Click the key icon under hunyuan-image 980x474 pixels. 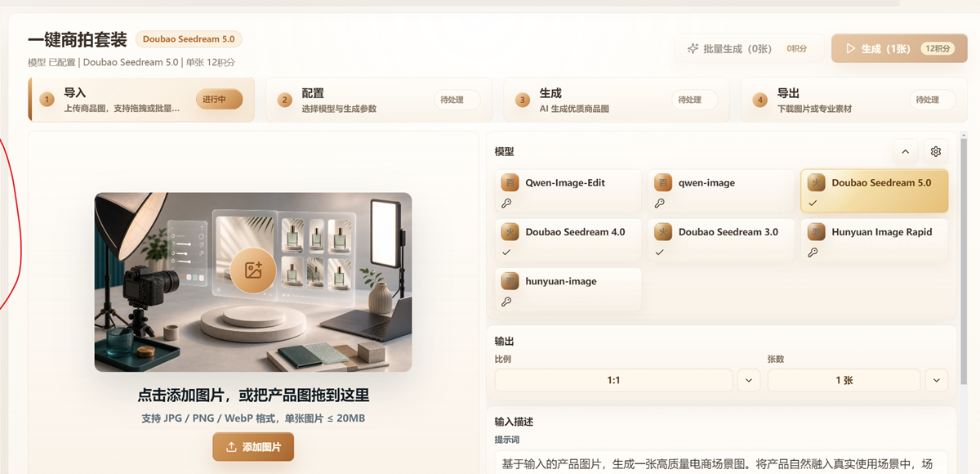506,302
